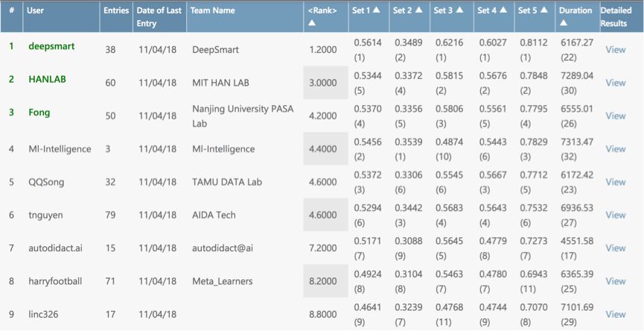Click the Detailed Results column header
644x331 pixels.
click(616, 16)
